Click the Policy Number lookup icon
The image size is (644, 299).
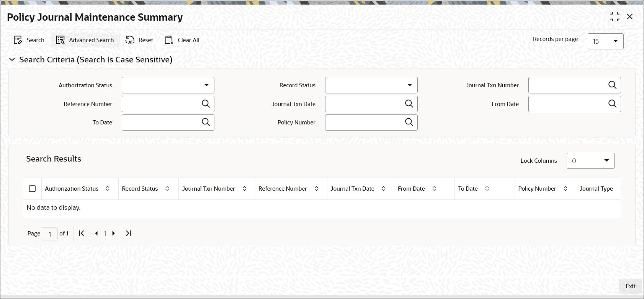point(409,122)
